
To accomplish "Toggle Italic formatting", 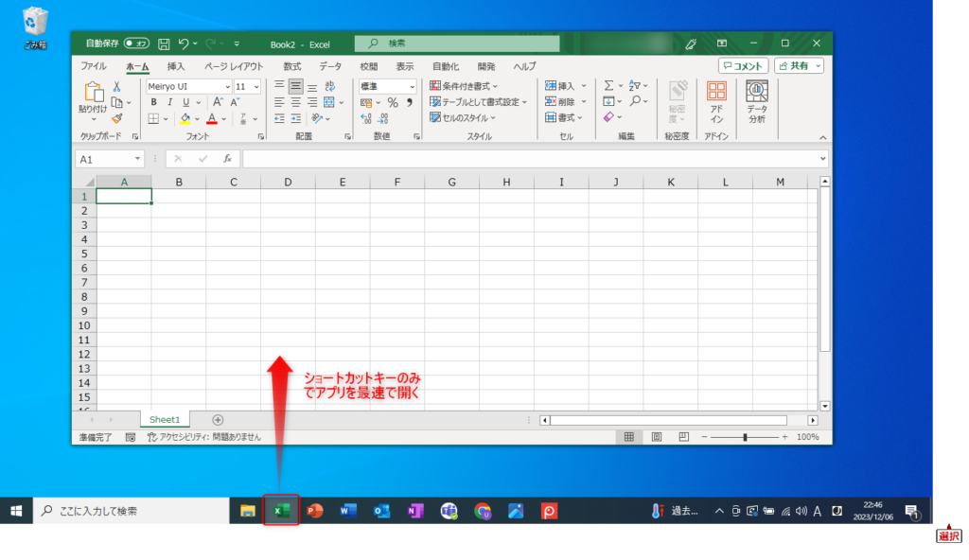I will coord(169,102).
